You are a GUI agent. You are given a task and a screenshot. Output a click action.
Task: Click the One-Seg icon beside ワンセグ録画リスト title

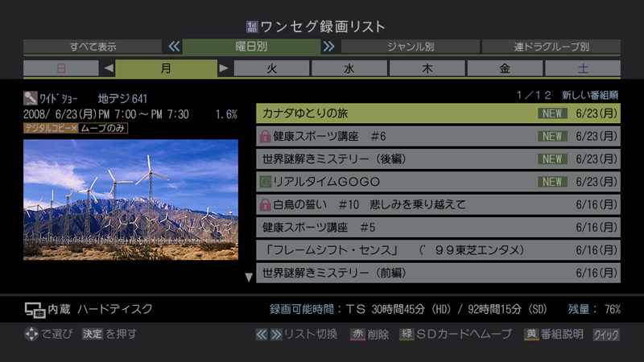pos(252,27)
